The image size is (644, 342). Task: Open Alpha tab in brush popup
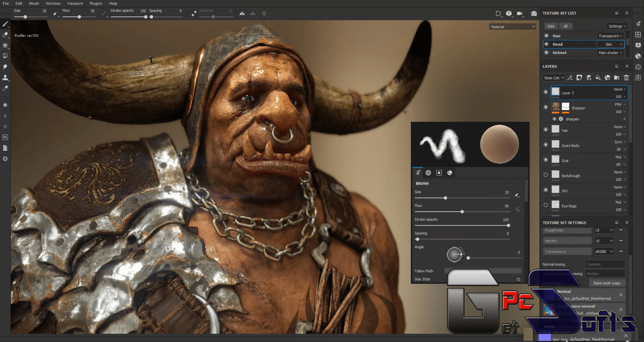[x=428, y=173]
